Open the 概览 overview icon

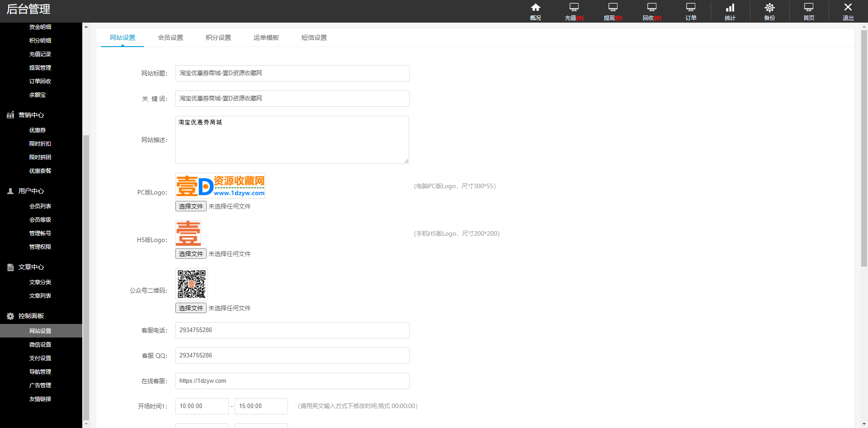(535, 11)
